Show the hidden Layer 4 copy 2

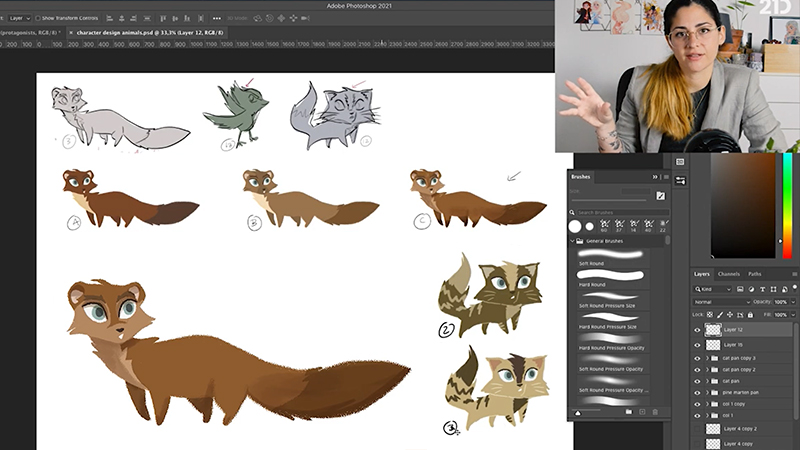click(x=697, y=428)
